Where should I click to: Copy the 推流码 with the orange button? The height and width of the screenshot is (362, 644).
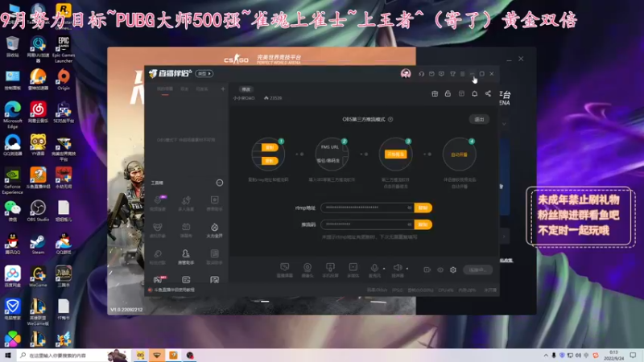(423, 224)
